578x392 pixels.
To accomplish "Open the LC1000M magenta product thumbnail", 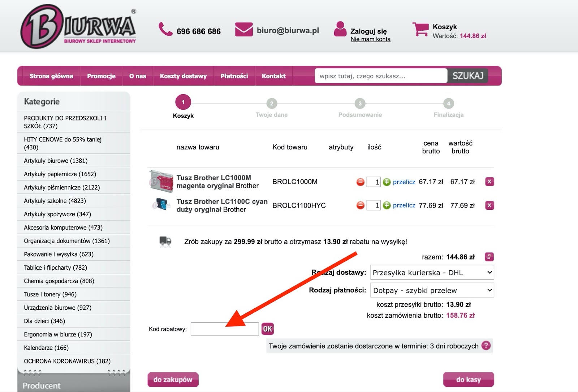I will click(161, 181).
